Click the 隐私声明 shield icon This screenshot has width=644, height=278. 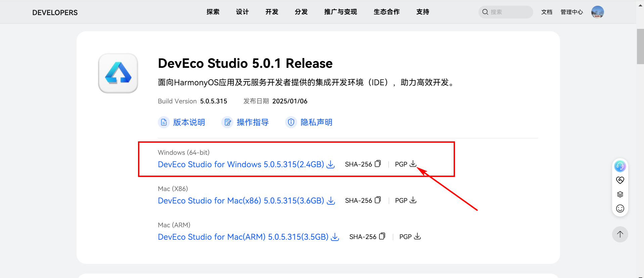[x=291, y=122]
